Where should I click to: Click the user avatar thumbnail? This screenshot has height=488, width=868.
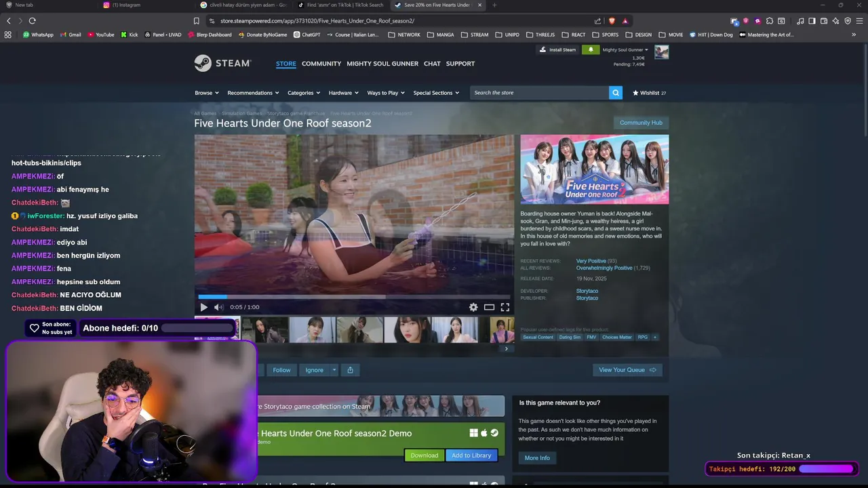point(661,52)
